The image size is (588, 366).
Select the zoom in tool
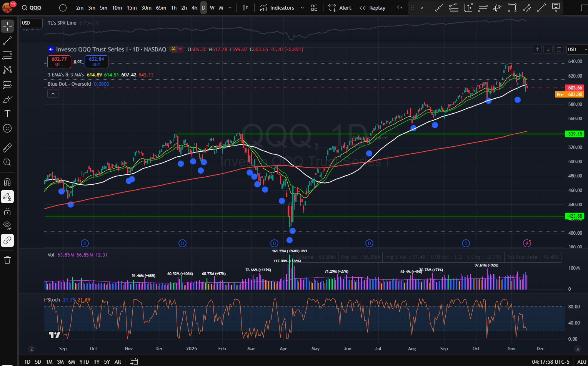click(7, 162)
